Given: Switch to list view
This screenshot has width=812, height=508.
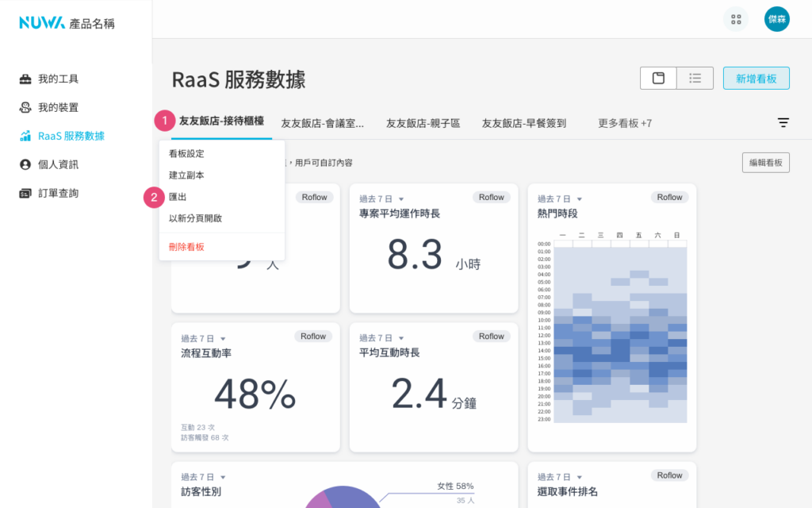Looking at the screenshot, I should 695,79.
